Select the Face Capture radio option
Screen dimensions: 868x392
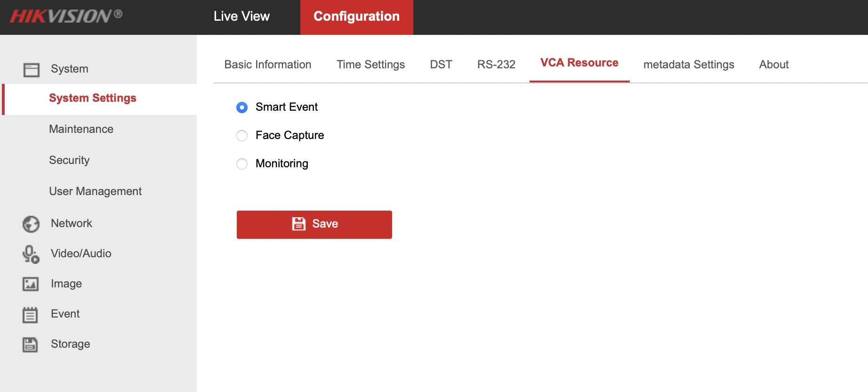pyautogui.click(x=242, y=136)
